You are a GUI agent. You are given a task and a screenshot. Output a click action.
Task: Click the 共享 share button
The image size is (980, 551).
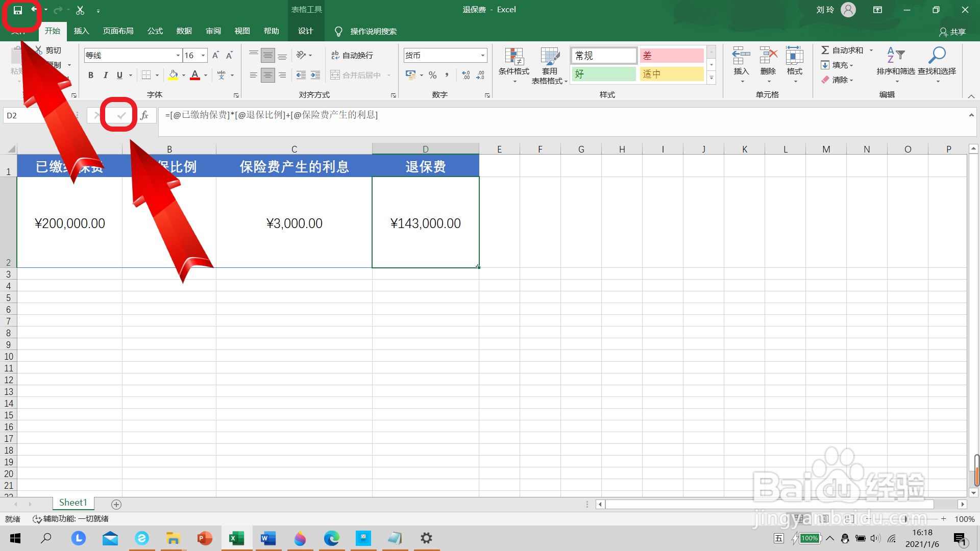[x=952, y=32]
